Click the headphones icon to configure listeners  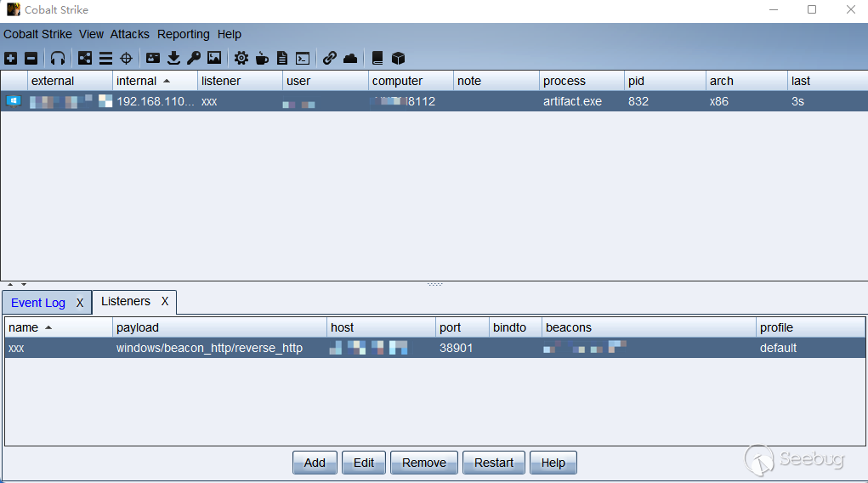click(58, 59)
